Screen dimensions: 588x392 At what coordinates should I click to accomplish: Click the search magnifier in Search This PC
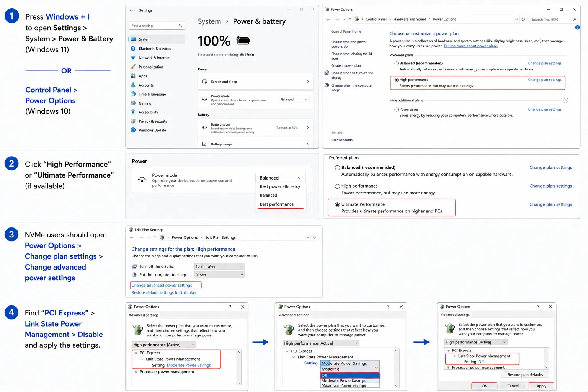point(574,19)
